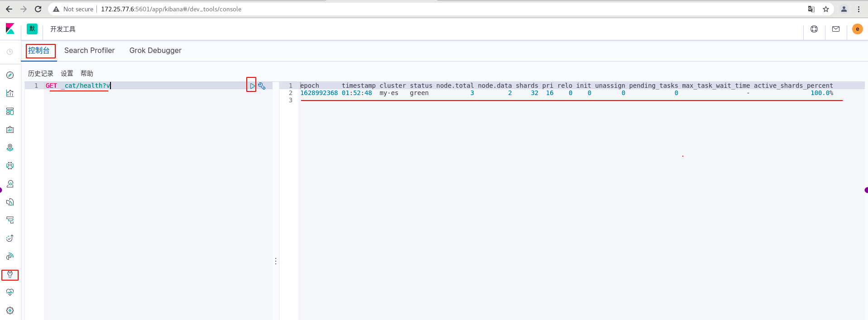Open Maps icon in sidebar
The width and height of the screenshot is (868, 320).
click(x=10, y=148)
